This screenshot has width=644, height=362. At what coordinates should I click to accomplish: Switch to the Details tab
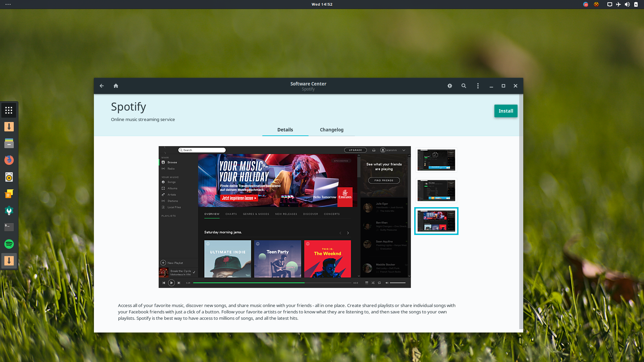(285, 130)
